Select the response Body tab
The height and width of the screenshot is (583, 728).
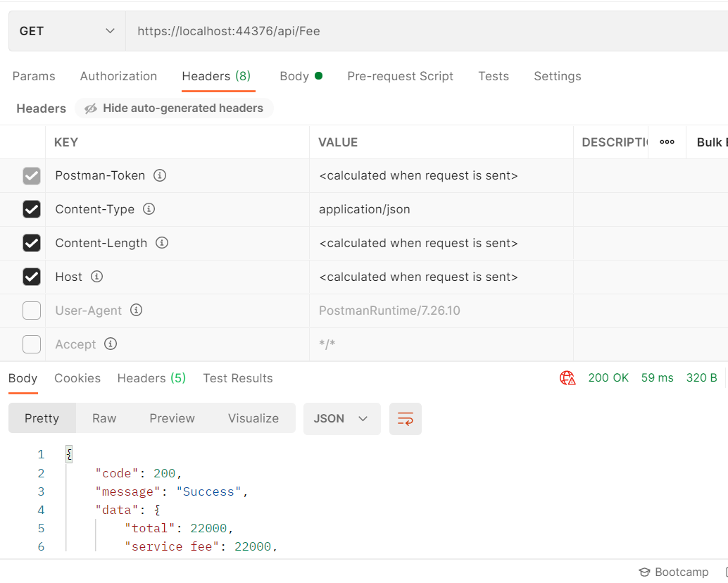pos(23,378)
